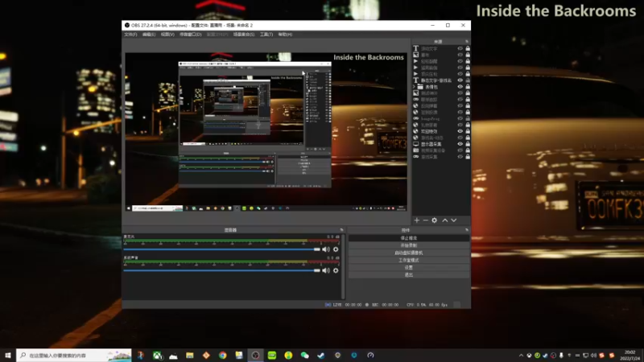Image resolution: width=644 pixels, height=362 pixels.
Task: Click the 工作室模式 button
Action: pos(409,260)
